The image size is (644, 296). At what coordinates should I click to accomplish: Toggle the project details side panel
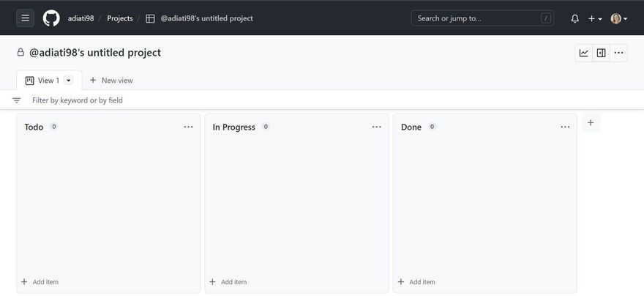pos(602,53)
